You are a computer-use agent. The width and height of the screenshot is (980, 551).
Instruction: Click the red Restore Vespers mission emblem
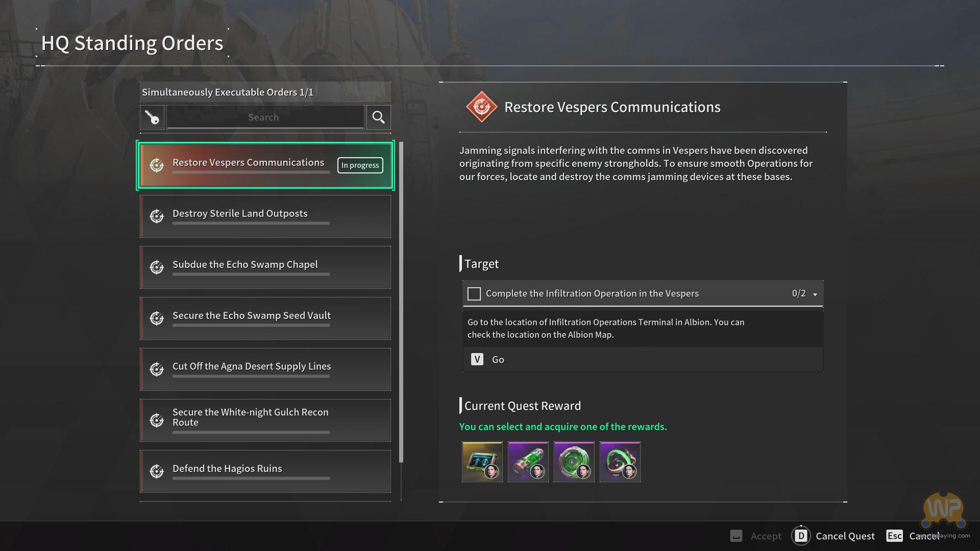481,107
